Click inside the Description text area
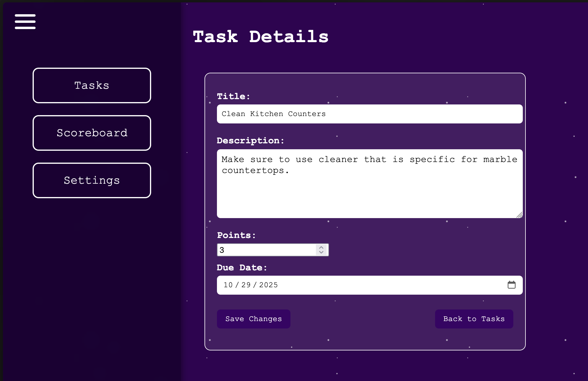Image resolution: width=588 pixels, height=381 pixels. click(x=370, y=190)
